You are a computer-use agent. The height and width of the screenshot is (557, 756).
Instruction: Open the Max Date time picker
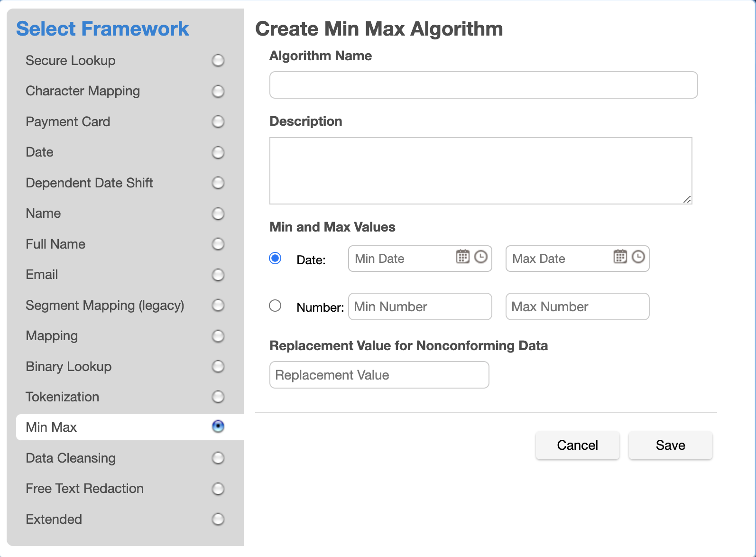tap(638, 258)
